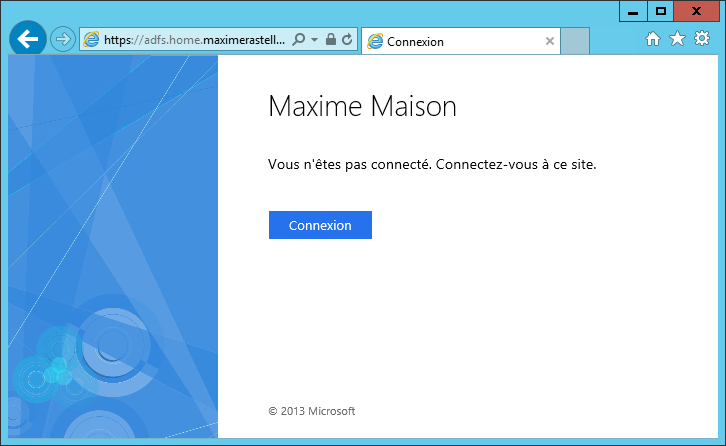Open the address bar autocomplete dropdown arrow
Image resolution: width=726 pixels, height=446 pixels.
tap(314, 40)
